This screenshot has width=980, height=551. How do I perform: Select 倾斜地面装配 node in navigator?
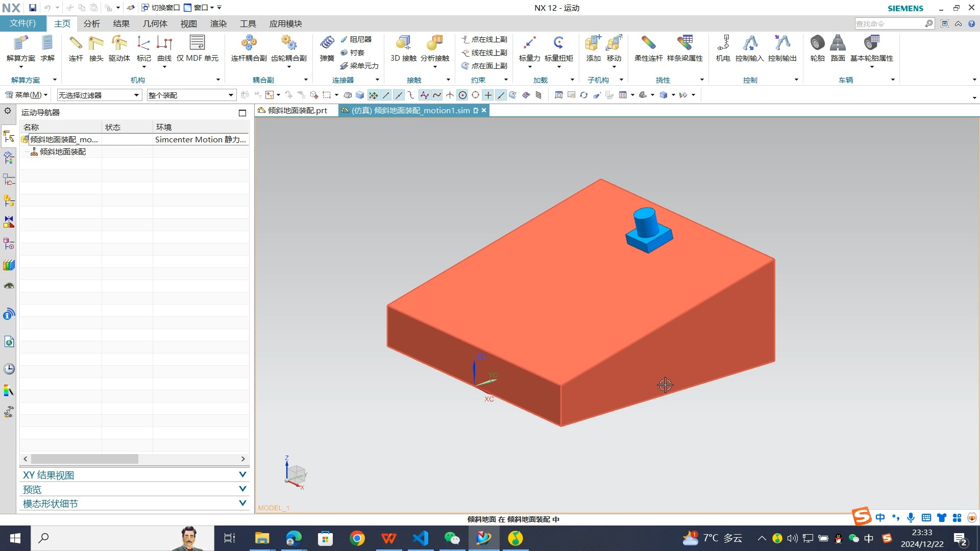(63, 152)
